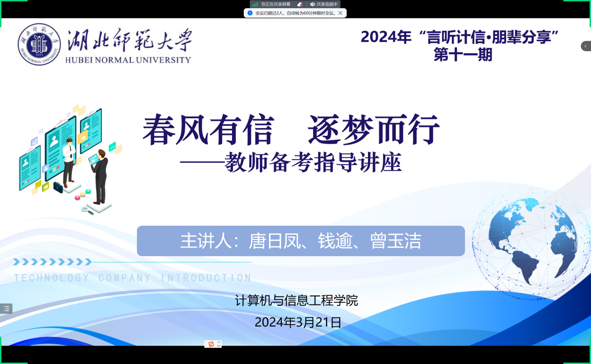Click the 春风有信 逐梦而行 slide title

pos(291,130)
